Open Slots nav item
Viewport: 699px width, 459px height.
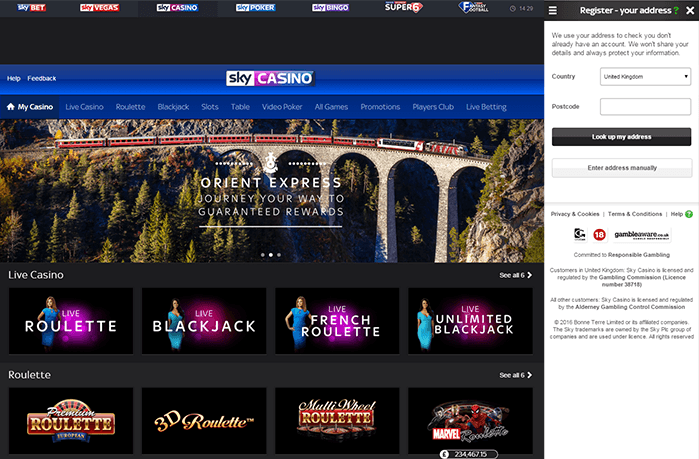click(210, 107)
